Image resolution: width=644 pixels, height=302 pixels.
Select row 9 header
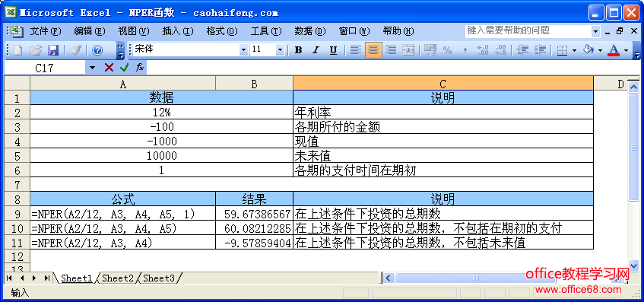(17, 214)
